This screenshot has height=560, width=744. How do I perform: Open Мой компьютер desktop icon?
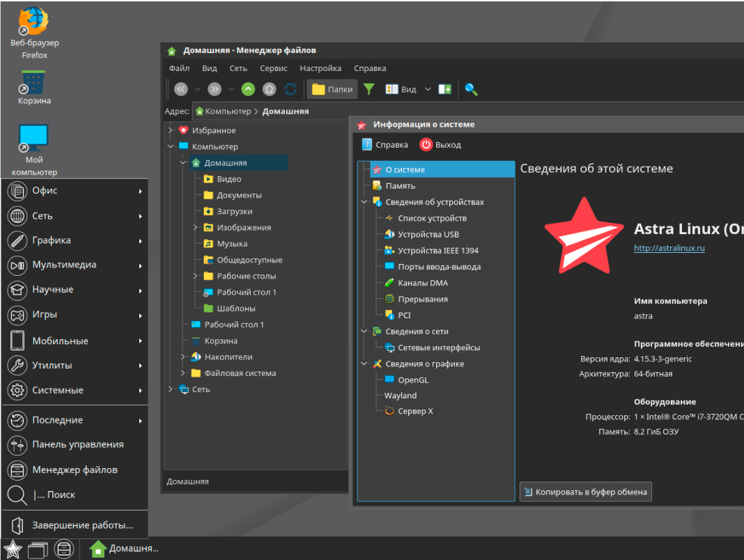tap(33, 150)
